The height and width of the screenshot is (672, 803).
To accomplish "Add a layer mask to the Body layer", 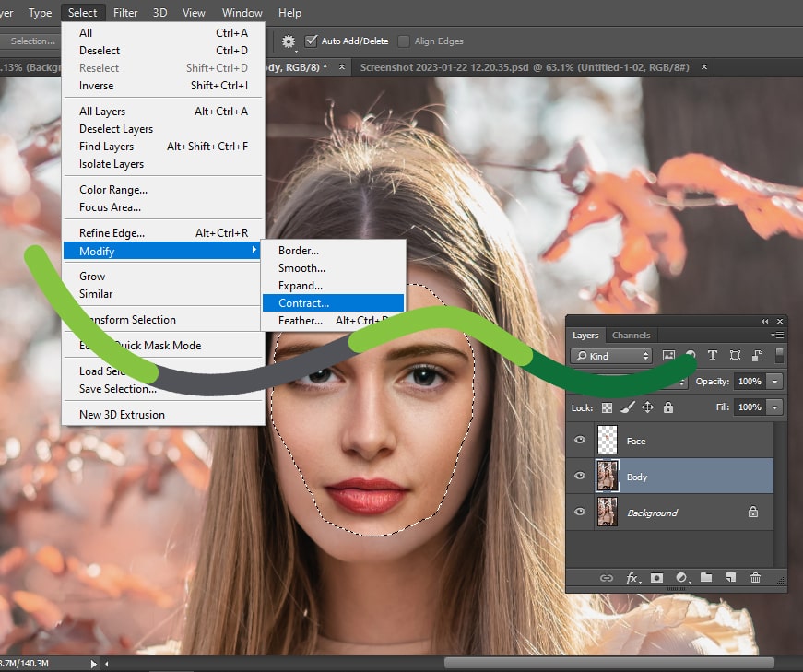I will [656, 578].
